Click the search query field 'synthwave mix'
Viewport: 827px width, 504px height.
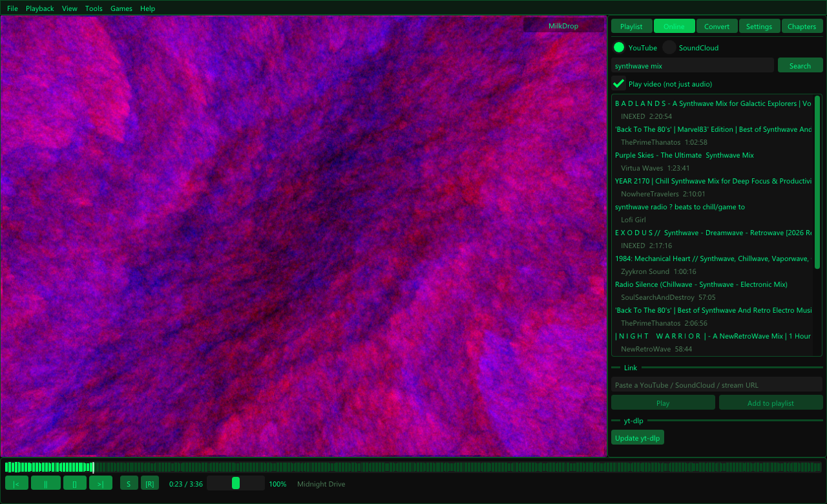click(x=693, y=65)
